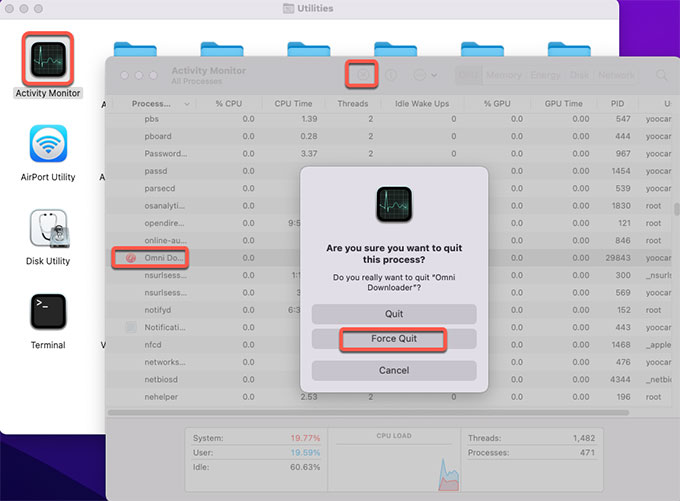Sort by % CPU column
The height and width of the screenshot is (501, 680).
pos(229,104)
